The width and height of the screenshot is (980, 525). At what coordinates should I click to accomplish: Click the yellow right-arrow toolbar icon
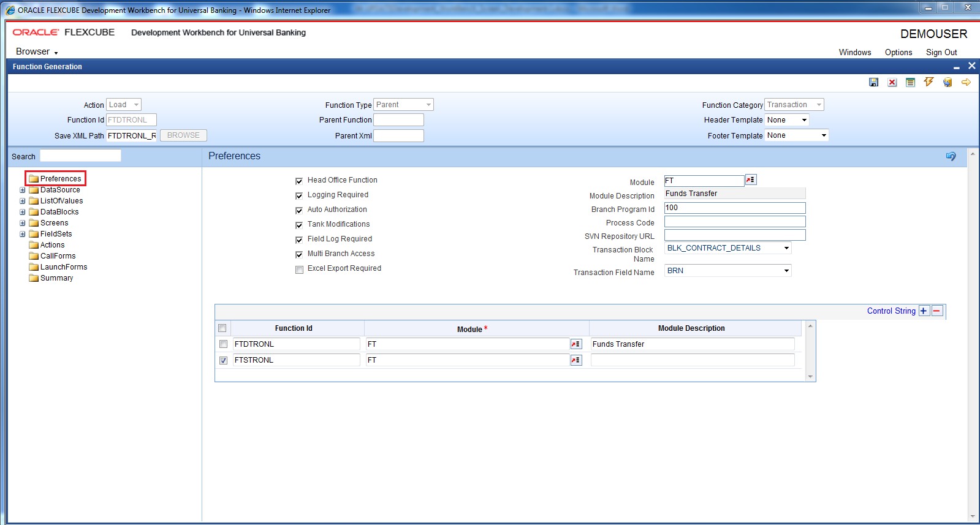[967, 82]
